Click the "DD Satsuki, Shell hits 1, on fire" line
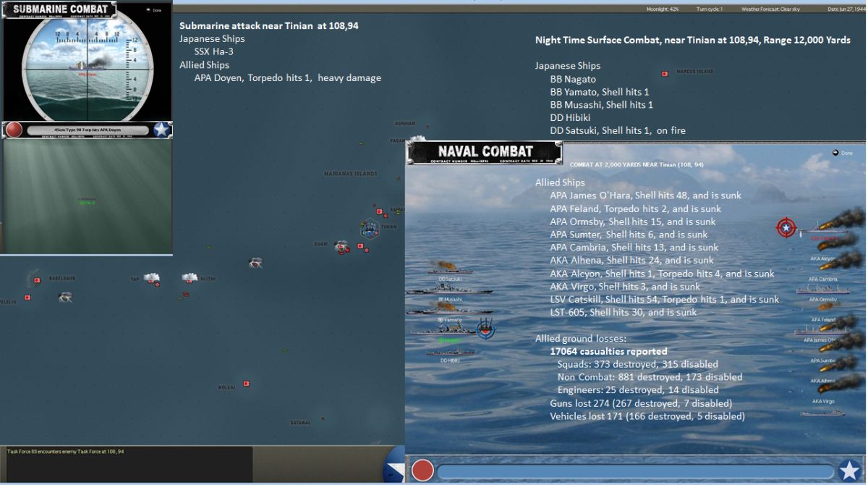Screen dimensions: 868x485 (x=618, y=131)
